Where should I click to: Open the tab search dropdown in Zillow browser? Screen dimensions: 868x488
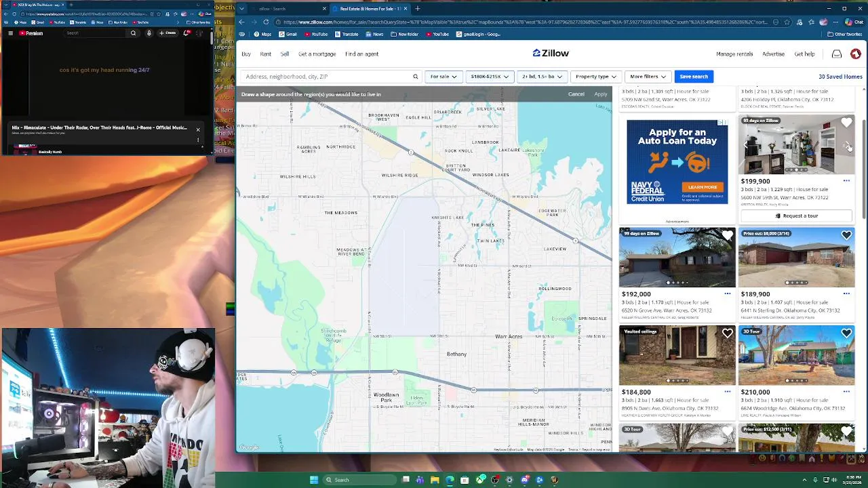point(242,9)
